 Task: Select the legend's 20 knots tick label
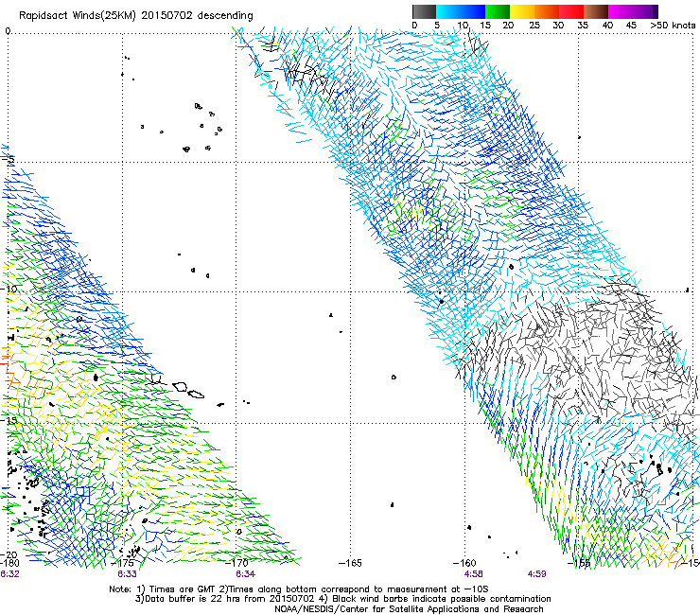(x=508, y=25)
